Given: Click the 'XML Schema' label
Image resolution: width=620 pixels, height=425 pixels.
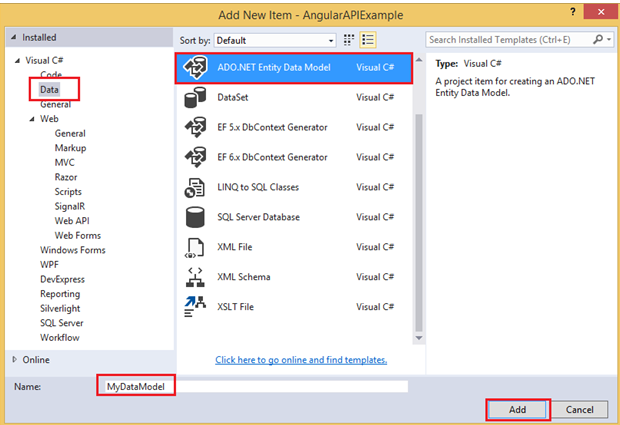Looking at the screenshot, I should pyautogui.click(x=244, y=277).
